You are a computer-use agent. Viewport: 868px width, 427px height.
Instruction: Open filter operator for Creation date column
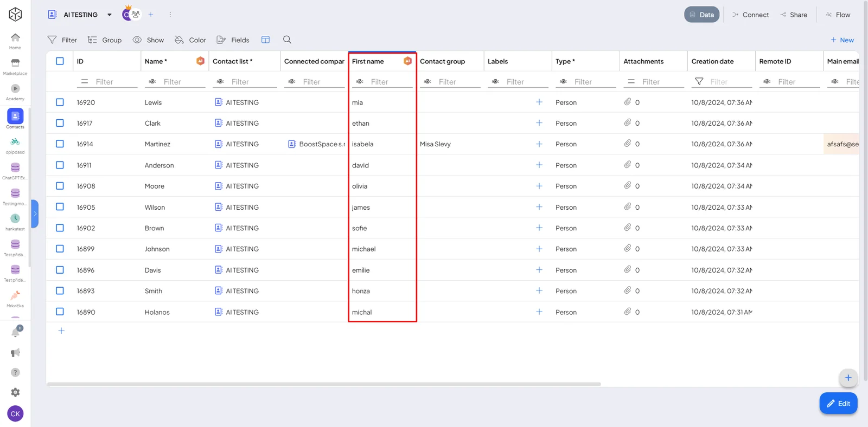tap(699, 81)
